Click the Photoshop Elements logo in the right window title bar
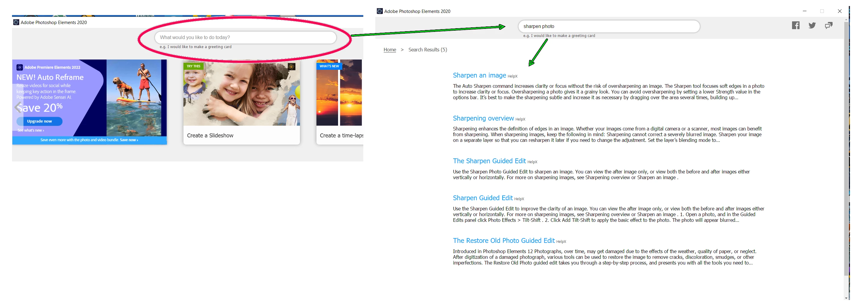 coord(380,11)
